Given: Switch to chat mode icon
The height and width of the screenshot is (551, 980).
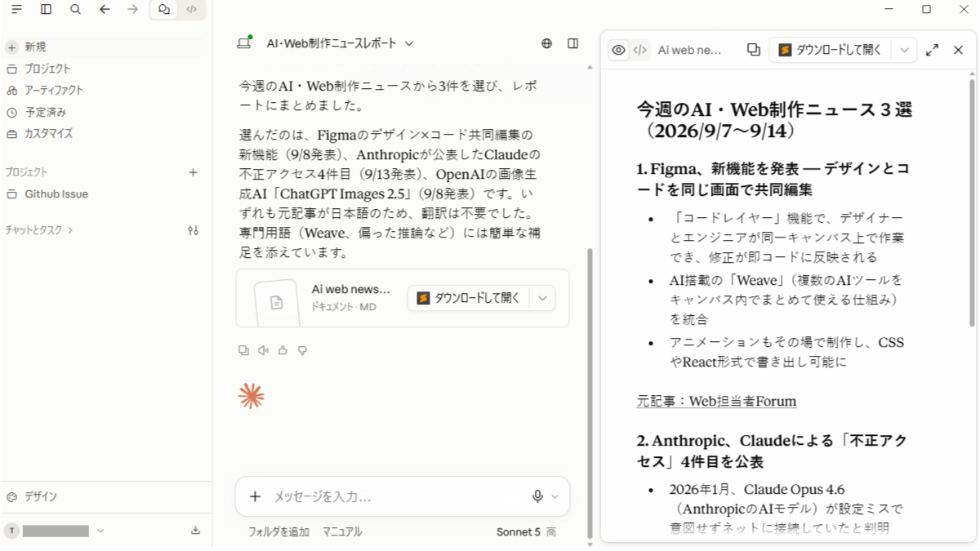Looking at the screenshot, I should click(164, 10).
